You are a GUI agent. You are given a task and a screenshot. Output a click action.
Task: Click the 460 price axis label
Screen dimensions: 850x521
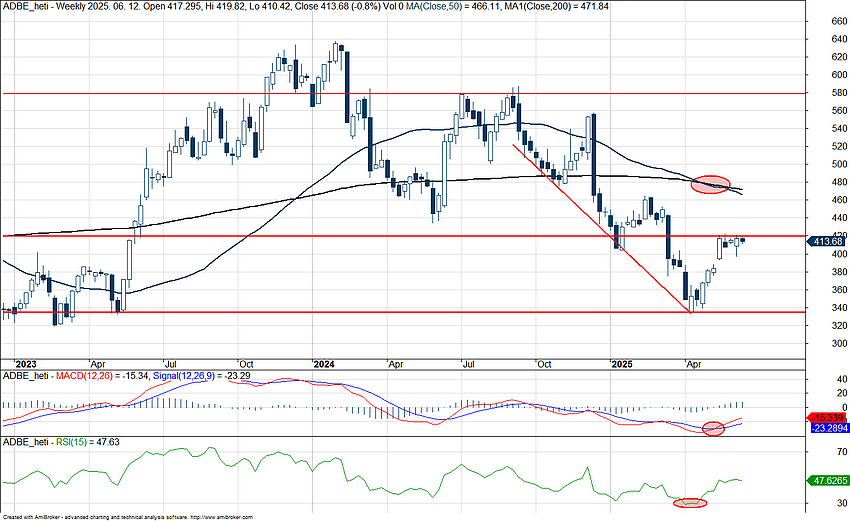point(839,200)
